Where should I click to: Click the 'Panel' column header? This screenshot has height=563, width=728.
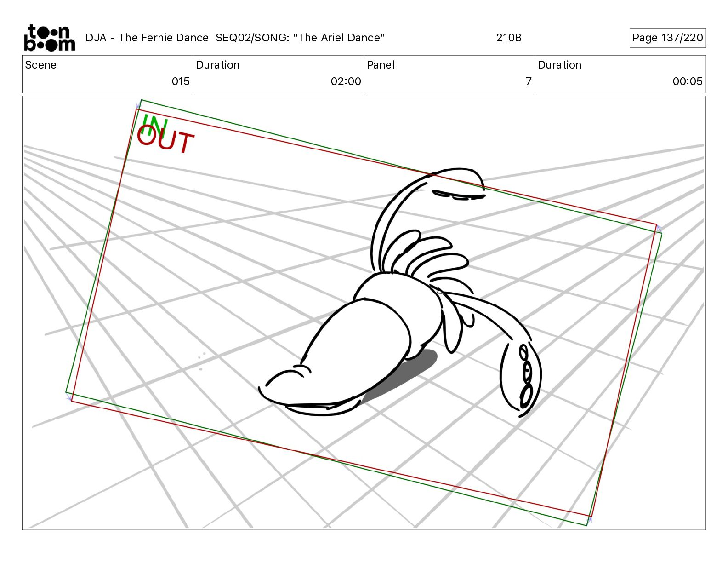(381, 65)
